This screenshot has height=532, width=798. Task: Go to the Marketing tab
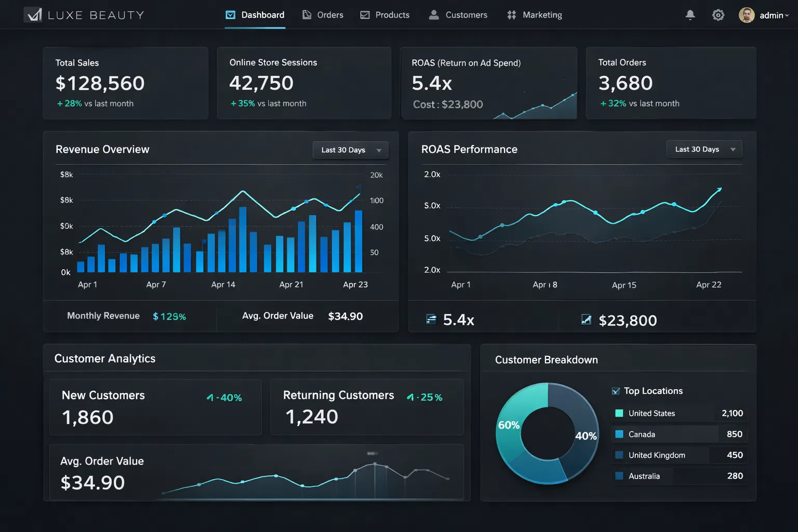click(x=535, y=15)
